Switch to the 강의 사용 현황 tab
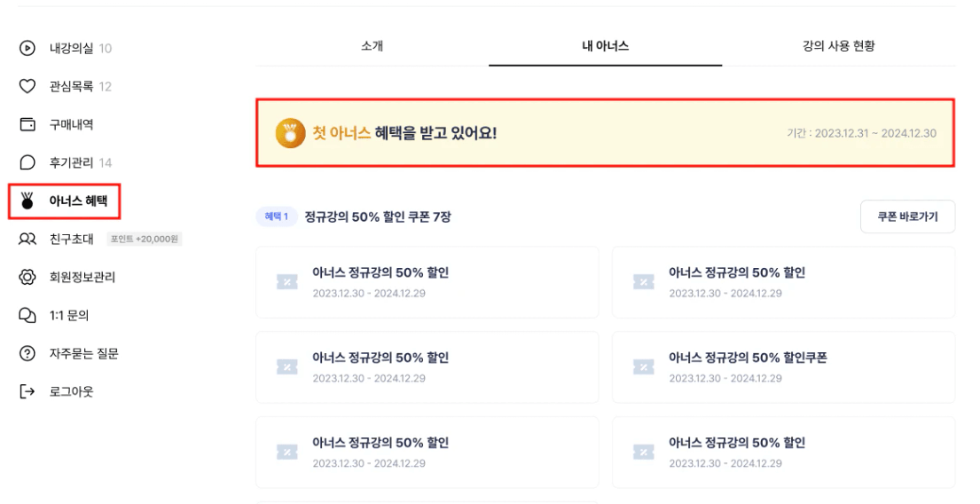Screen dimensions: 980x504 click(839, 45)
